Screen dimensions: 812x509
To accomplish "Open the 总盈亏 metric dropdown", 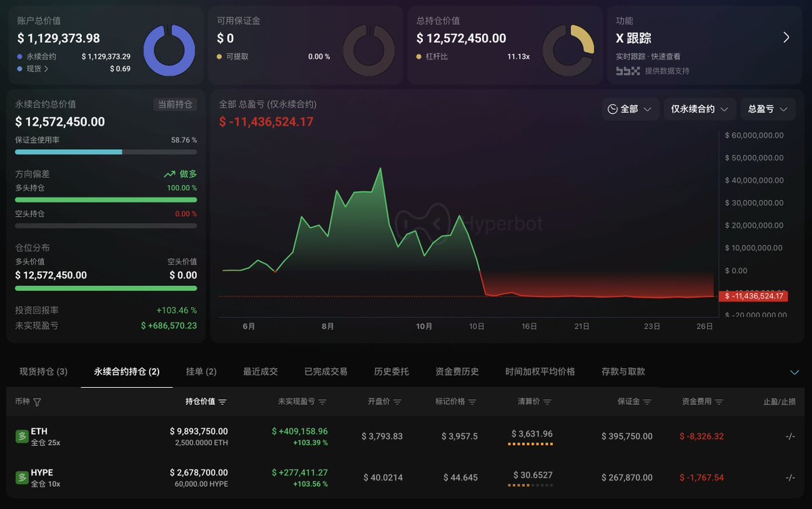I will [x=768, y=109].
